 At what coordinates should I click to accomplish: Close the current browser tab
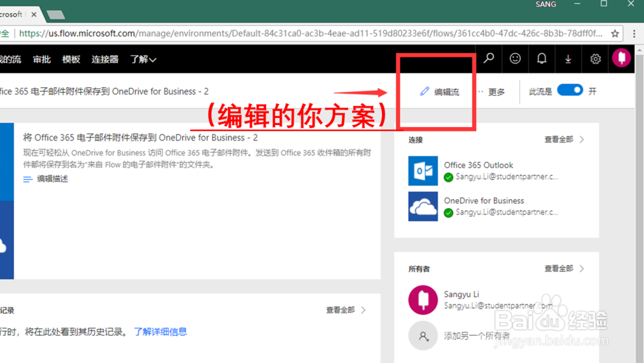(x=33, y=14)
